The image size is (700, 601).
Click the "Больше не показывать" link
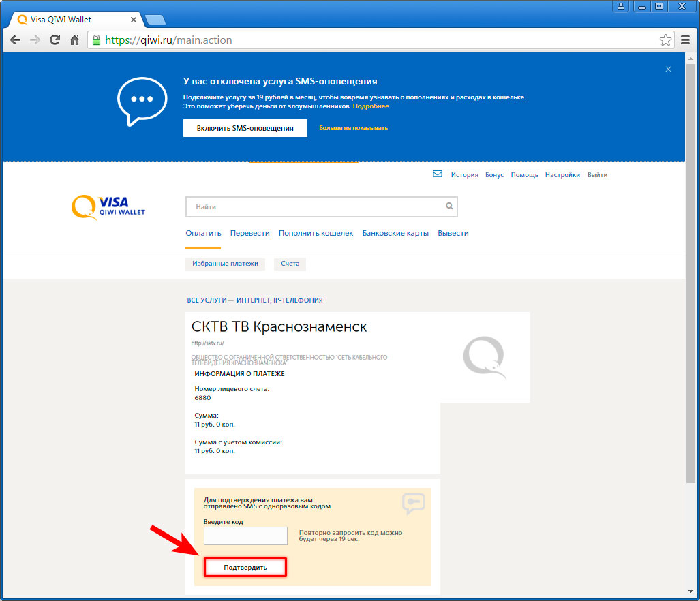tap(353, 128)
